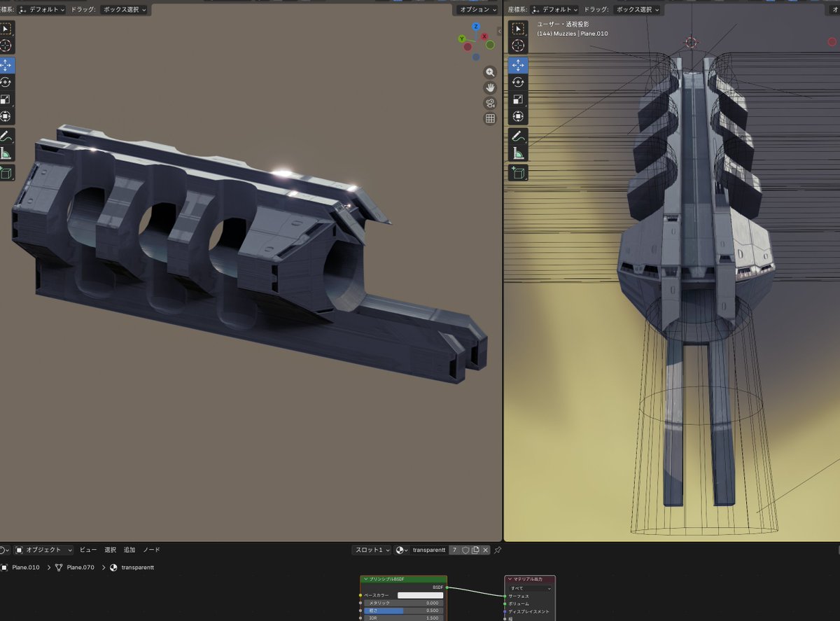The height and width of the screenshot is (621, 840).
Task: Click the ボリューム input socket
Action: coord(505,603)
